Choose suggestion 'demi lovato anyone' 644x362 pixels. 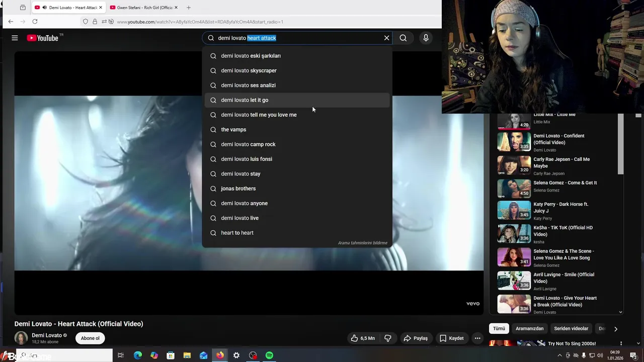click(297, 203)
